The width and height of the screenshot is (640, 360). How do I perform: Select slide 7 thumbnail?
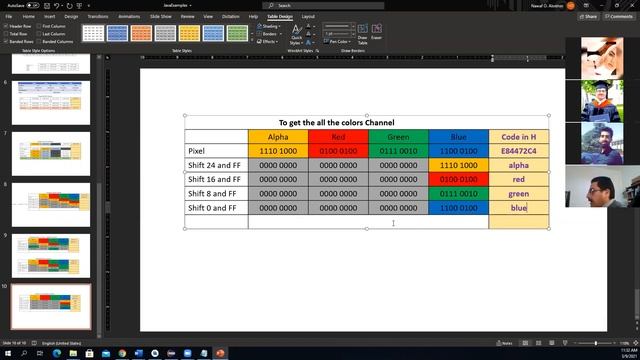51,154
